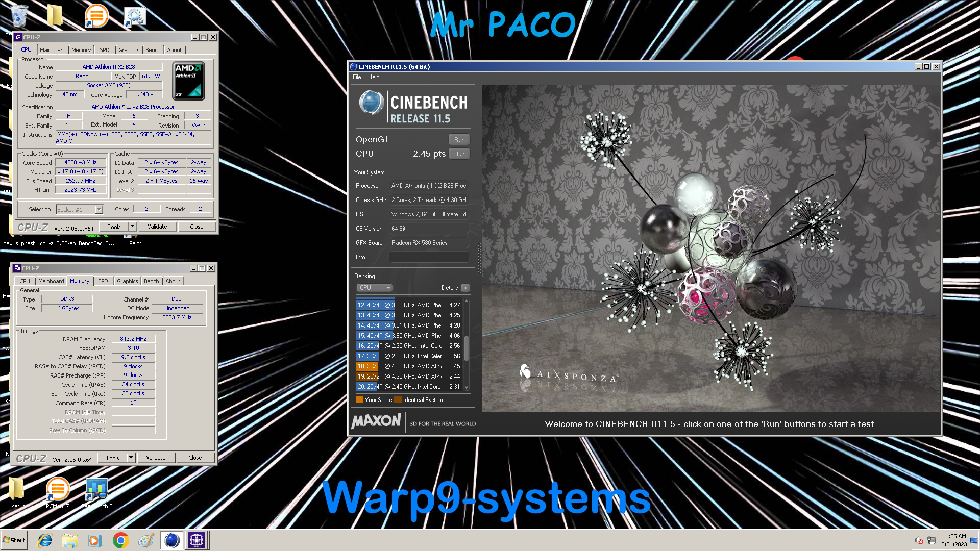Click the Cinebench title bar icon
This screenshot has height=551, width=980.
click(x=353, y=67)
